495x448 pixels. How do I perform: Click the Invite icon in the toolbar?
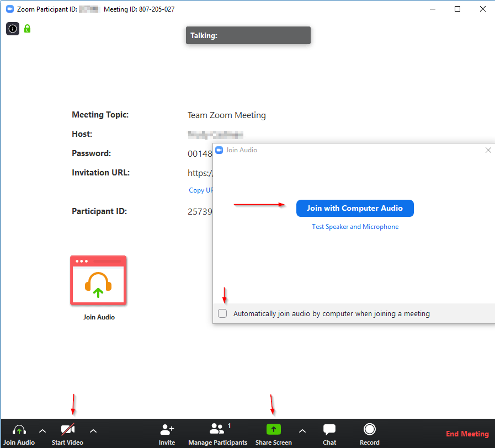pyautogui.click(x=167, y=429)
